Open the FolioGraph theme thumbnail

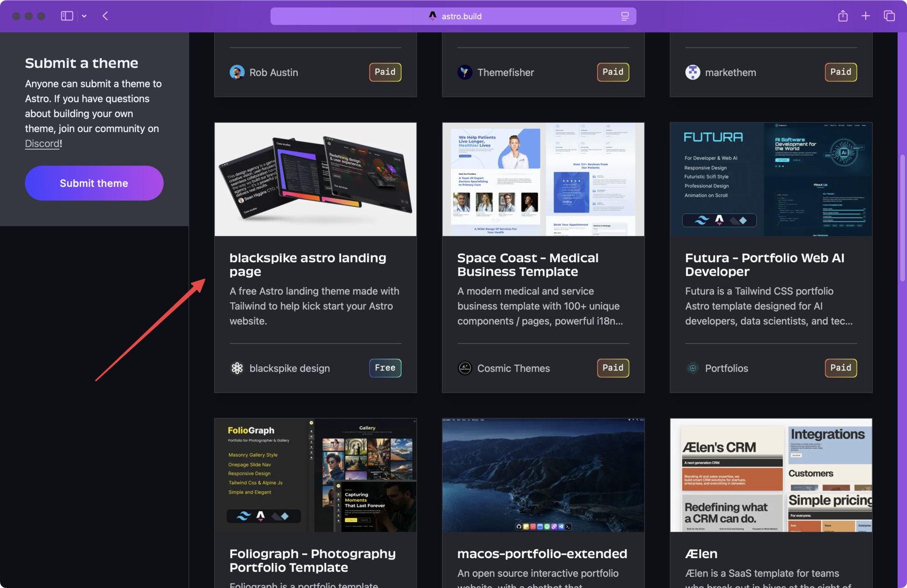(316, 475)
